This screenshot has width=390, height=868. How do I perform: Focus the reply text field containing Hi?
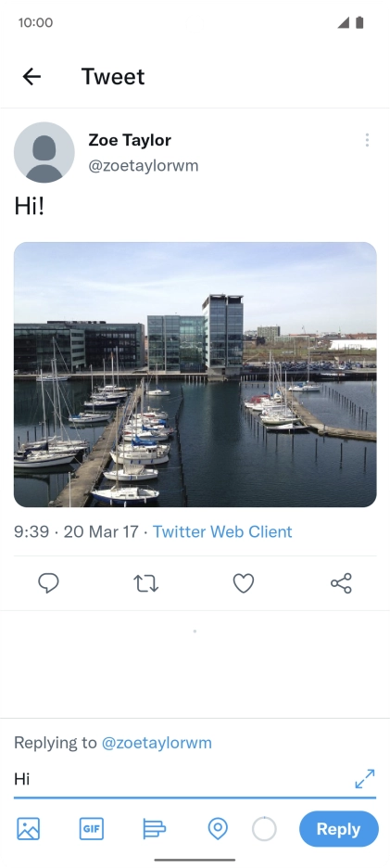[x=182, y=779]
